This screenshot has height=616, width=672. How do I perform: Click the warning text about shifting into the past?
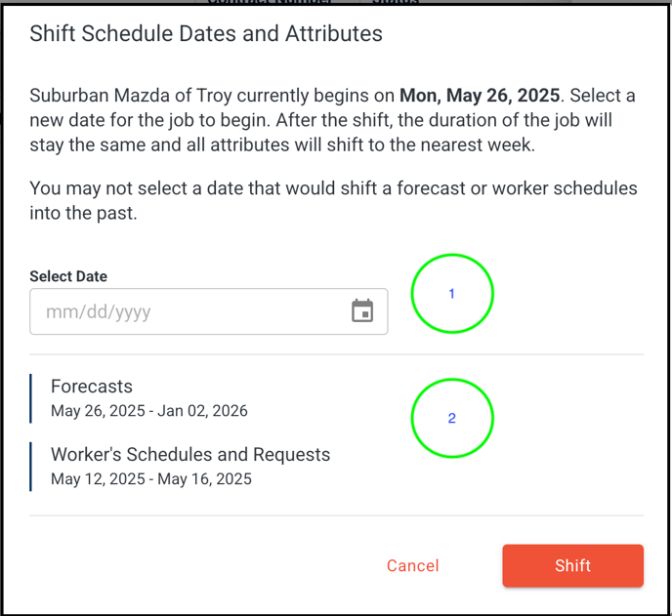[333, 200]
